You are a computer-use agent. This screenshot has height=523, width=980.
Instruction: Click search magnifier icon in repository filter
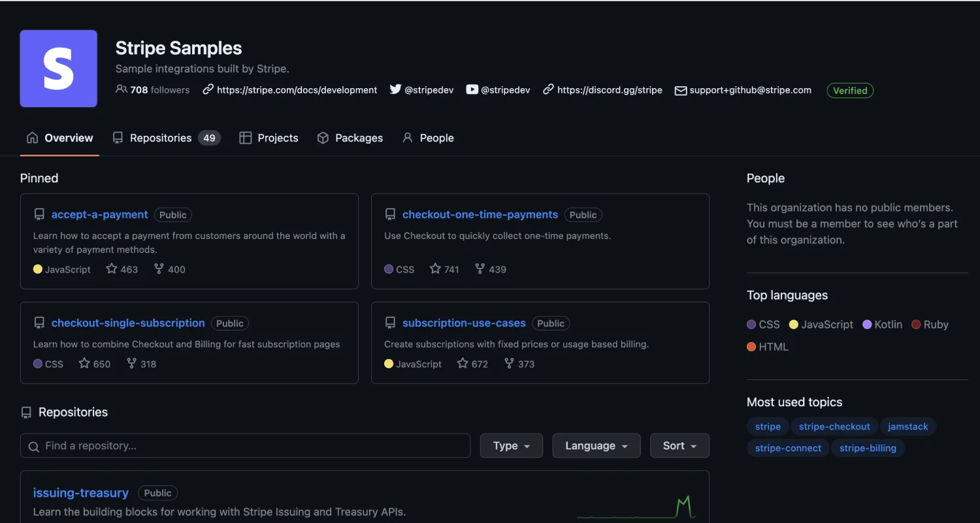point(34,447)
